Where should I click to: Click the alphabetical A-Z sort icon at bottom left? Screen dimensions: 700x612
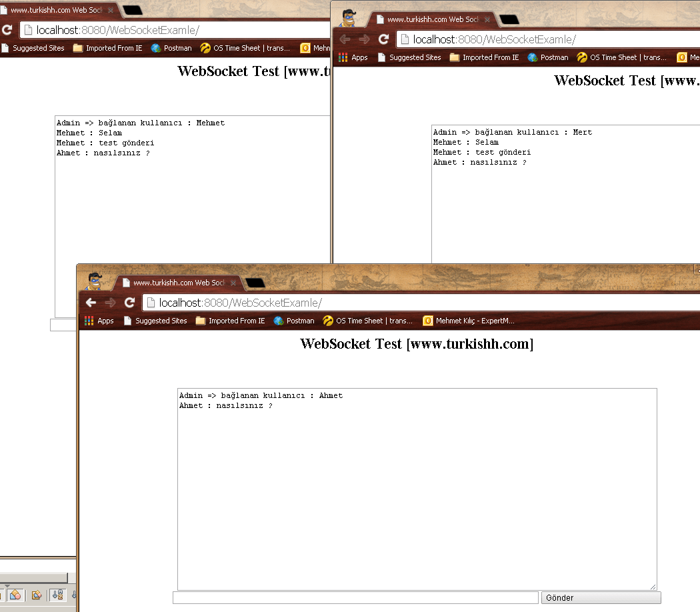(x=58, y=595)
